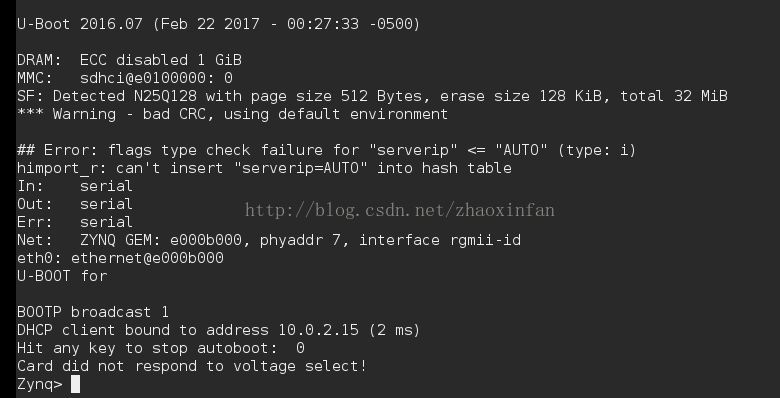Select the DRAM ECC disabled line

tap(129, 60)
